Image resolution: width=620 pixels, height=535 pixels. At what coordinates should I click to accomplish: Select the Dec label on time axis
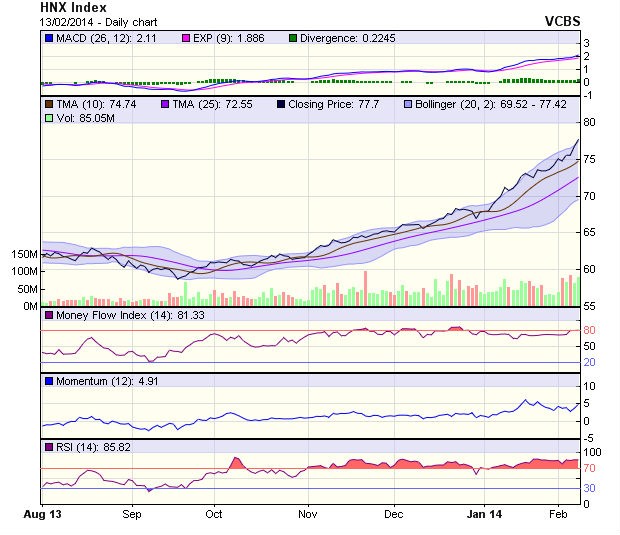pos(393,514)
